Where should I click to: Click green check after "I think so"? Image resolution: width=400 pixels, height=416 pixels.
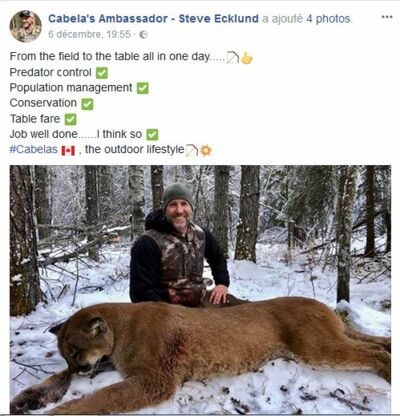point(152,135)
